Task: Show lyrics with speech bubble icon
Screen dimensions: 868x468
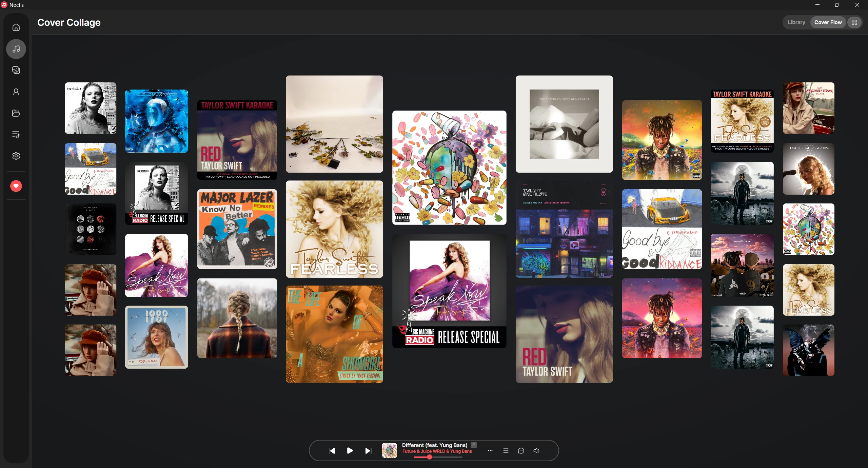Action: 521,451
